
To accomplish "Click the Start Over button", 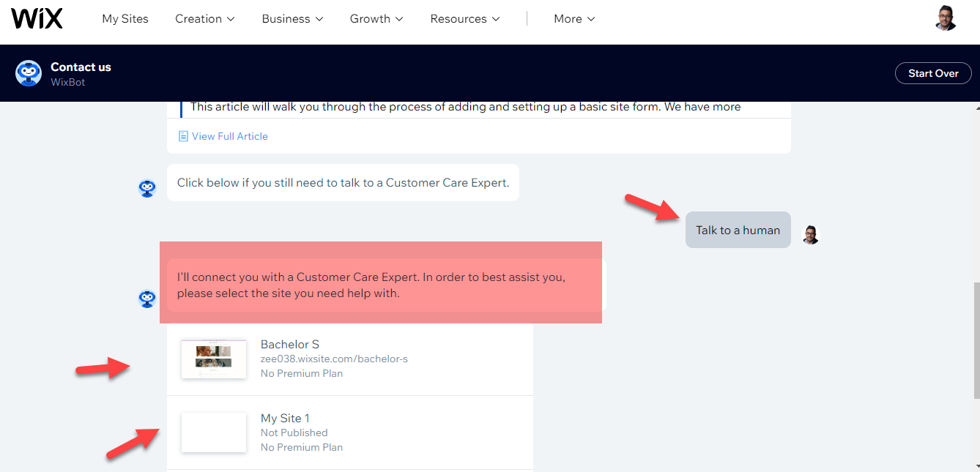I will point(932,73).
